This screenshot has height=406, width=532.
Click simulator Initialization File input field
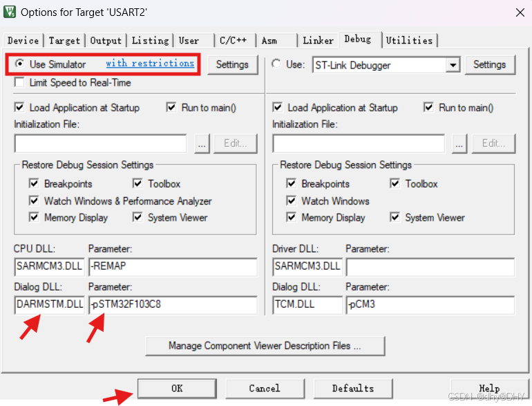click(x=100, y=143)
